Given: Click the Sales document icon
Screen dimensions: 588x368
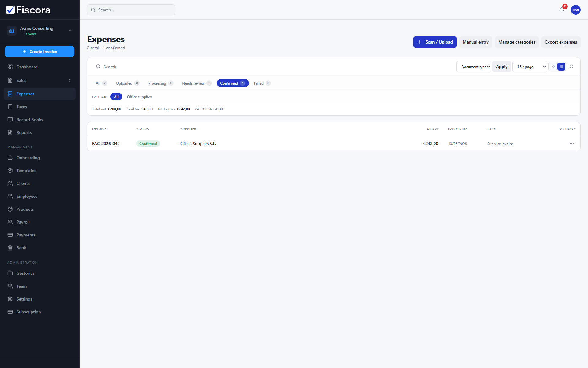Looking at the screenshot, I should 10,80.
